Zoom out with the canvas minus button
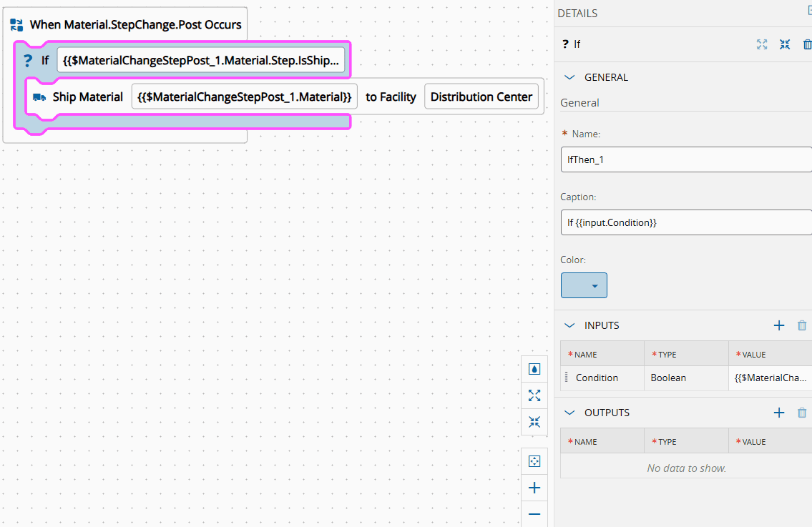 tap(534, 514)
